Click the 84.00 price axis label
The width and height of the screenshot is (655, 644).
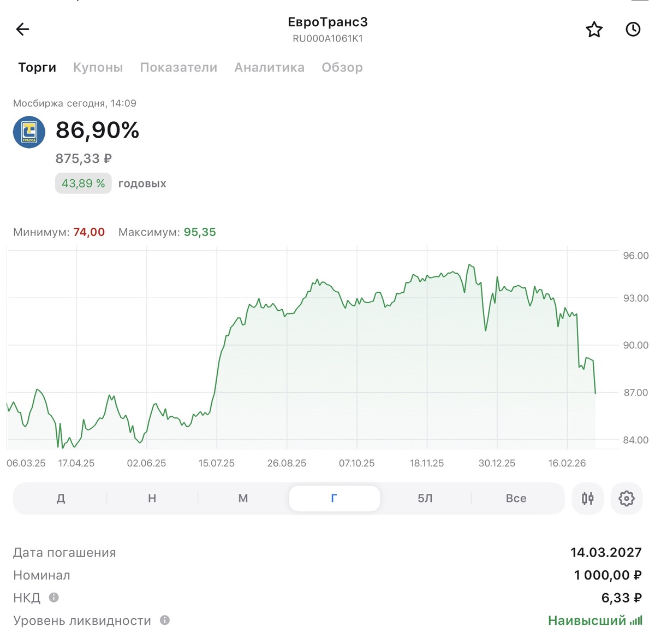[x=636, y=440]
